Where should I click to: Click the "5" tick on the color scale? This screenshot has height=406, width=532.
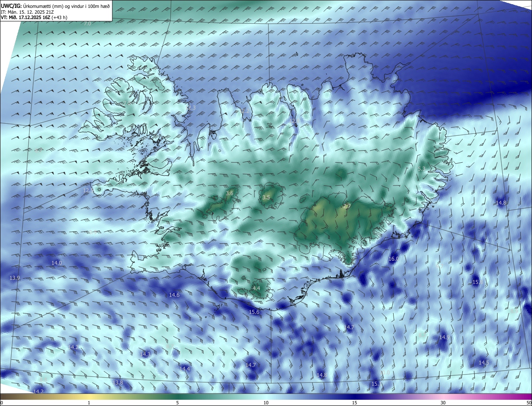(177, 403)
